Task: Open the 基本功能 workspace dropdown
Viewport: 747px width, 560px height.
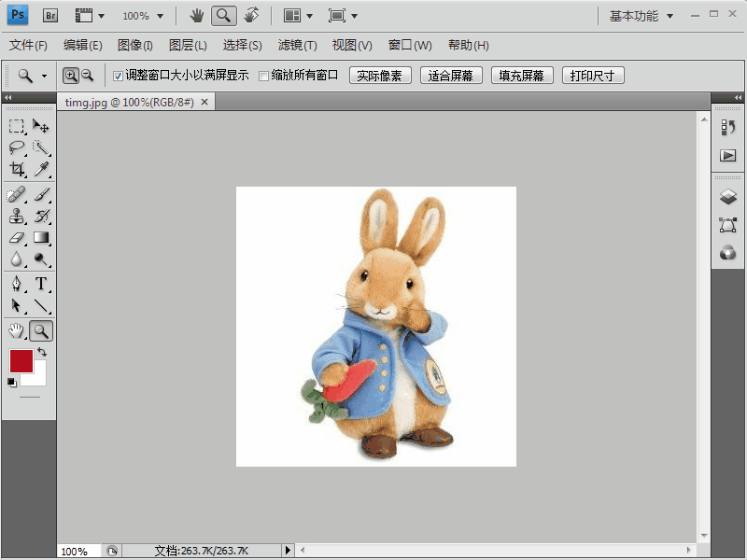Action: point(641,16)
